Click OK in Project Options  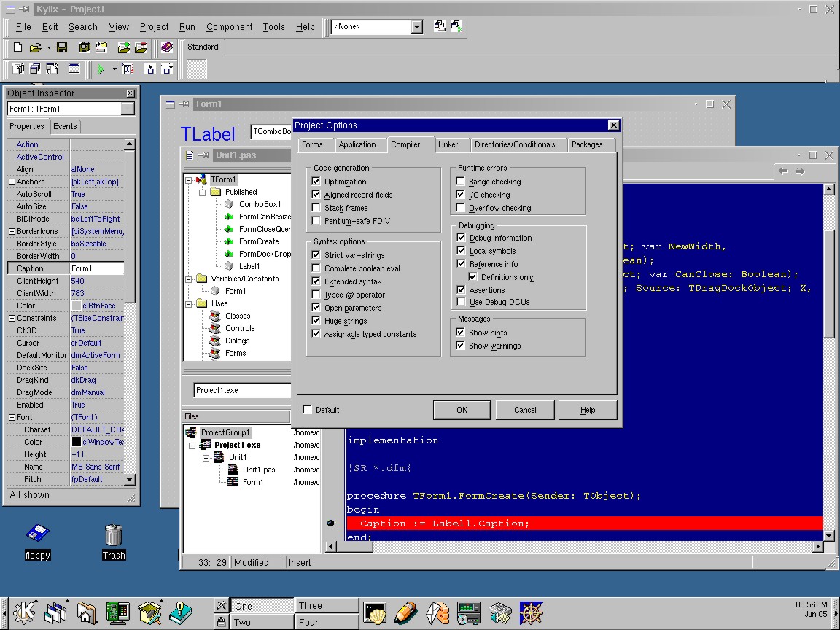[x=462, y=410]
